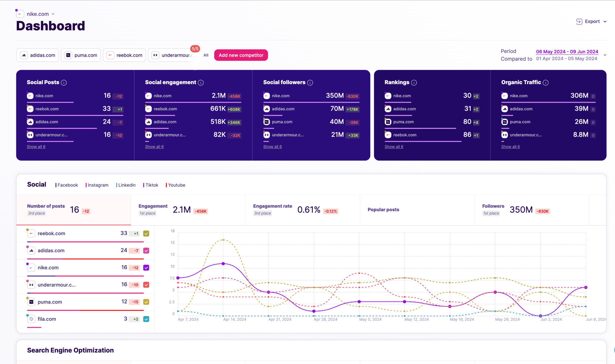Image resolution: width=615 pixels, height=364 pixels.
Task: Uncheck the underarmour.com chart checkbox
Action: pyautogui.click(x=146, y=285)
